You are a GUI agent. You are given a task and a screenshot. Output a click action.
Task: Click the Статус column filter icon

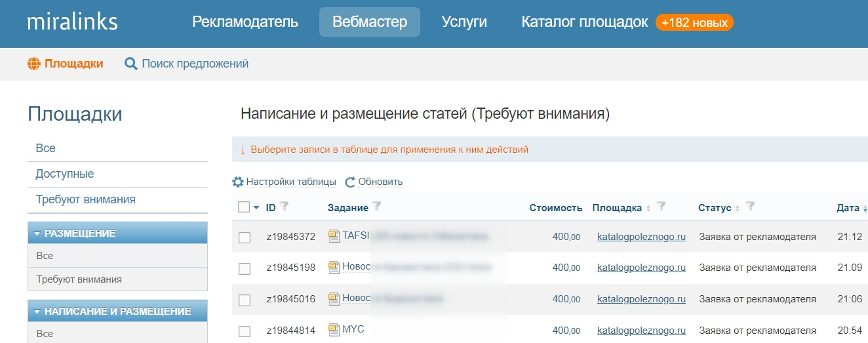tap(750, 207)
